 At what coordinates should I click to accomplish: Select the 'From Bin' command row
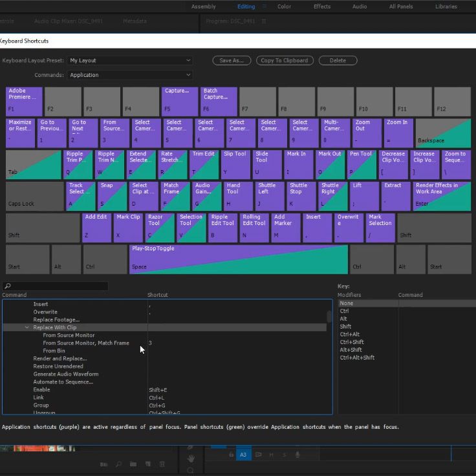click(54, 351)
